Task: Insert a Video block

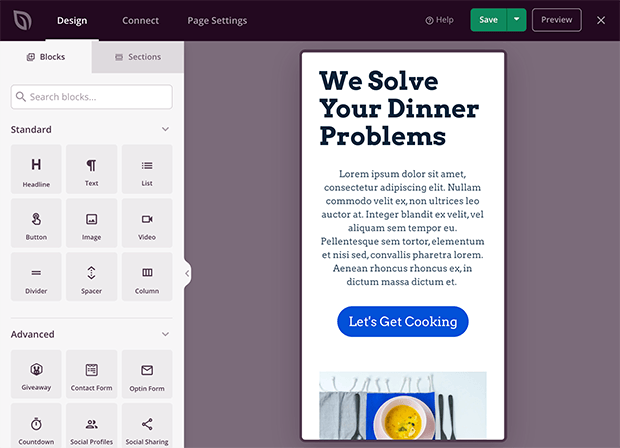Action: click(147, 223)
